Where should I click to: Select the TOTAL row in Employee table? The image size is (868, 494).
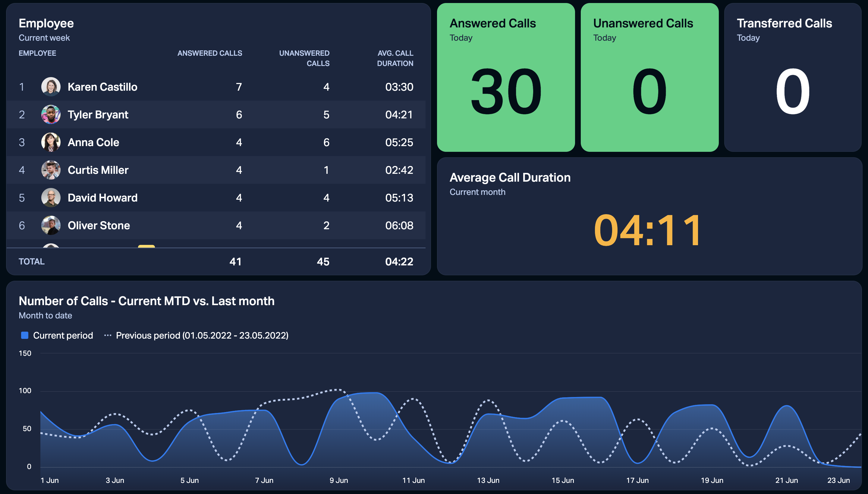[x=216, y=261]
